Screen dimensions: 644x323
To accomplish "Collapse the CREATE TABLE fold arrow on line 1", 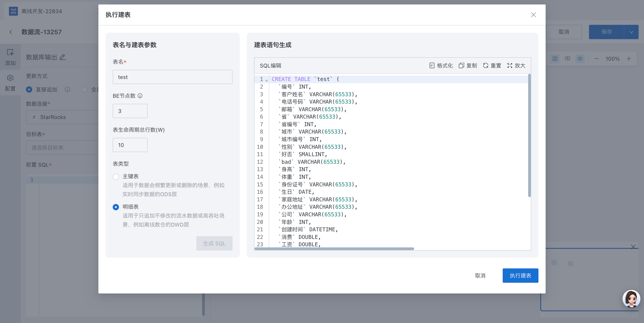I will coord(267,80).
